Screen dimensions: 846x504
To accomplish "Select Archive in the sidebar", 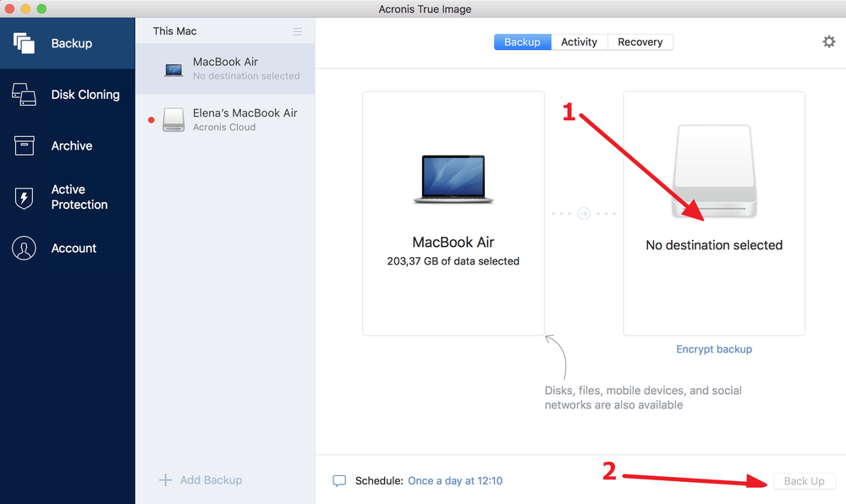I will pos(68,145).
